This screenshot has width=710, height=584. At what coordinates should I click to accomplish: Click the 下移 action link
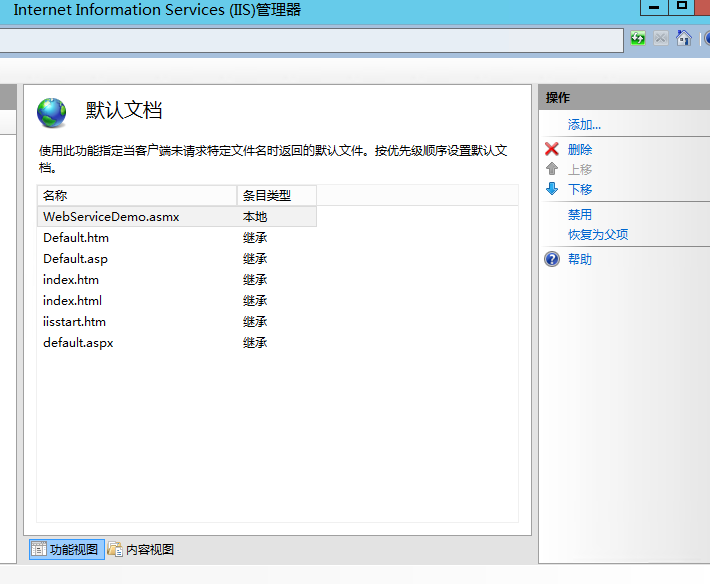pyautogui.click(x=580, y=189)
